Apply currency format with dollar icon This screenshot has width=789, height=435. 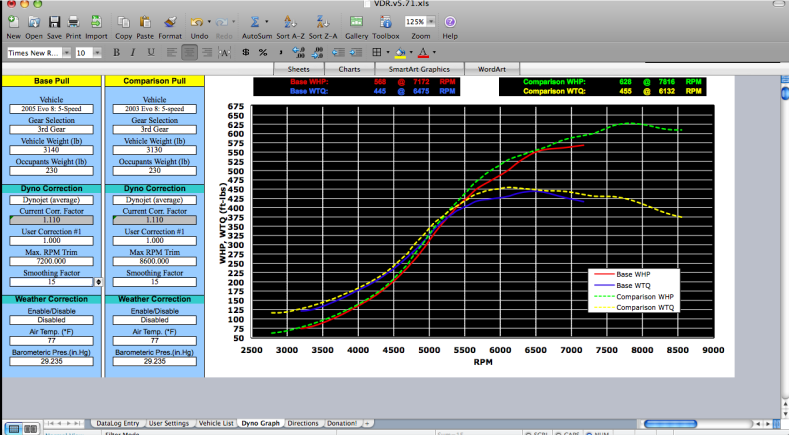pos(246,52)
